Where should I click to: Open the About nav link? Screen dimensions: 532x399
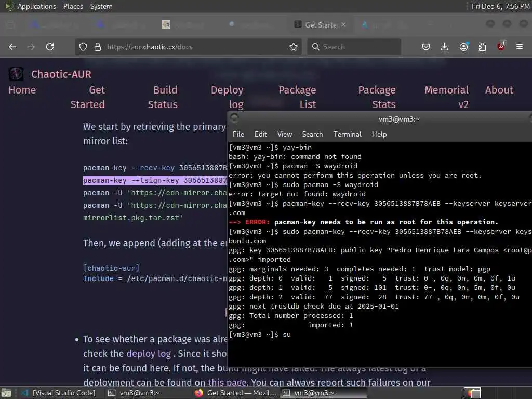click(499, 90)
